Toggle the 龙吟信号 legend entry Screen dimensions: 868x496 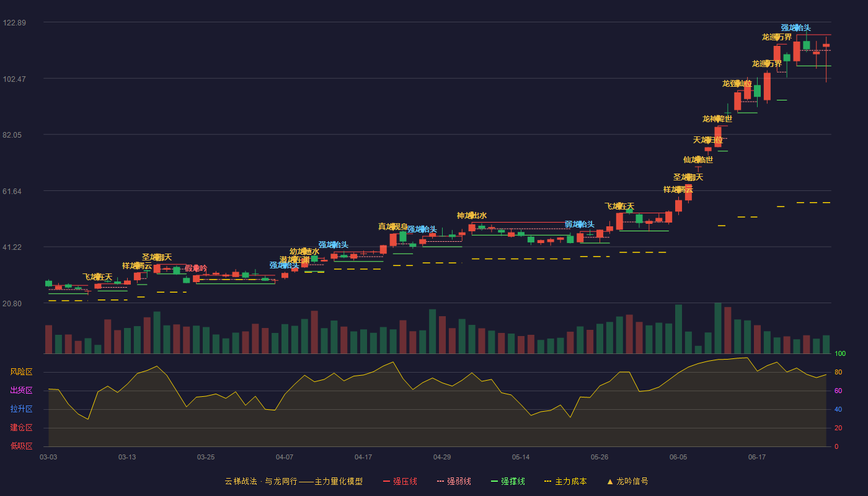point(627,481)
